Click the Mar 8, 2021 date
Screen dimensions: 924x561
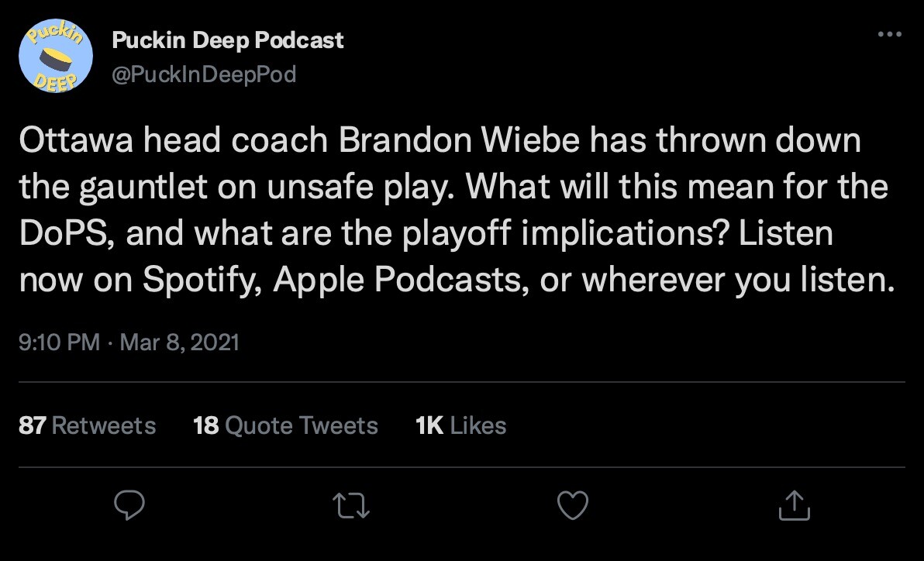[x=180, y=342]
